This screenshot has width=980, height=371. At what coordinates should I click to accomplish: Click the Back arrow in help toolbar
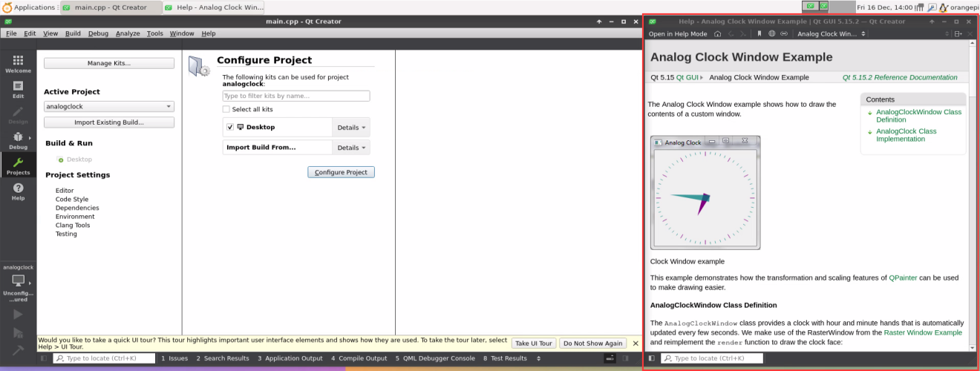click(x=731, y=33)
